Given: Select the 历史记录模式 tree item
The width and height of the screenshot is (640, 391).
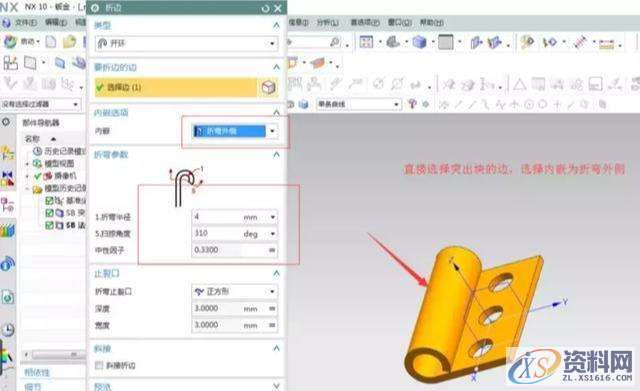Looking at the screenshot, I should coord(60,151).
